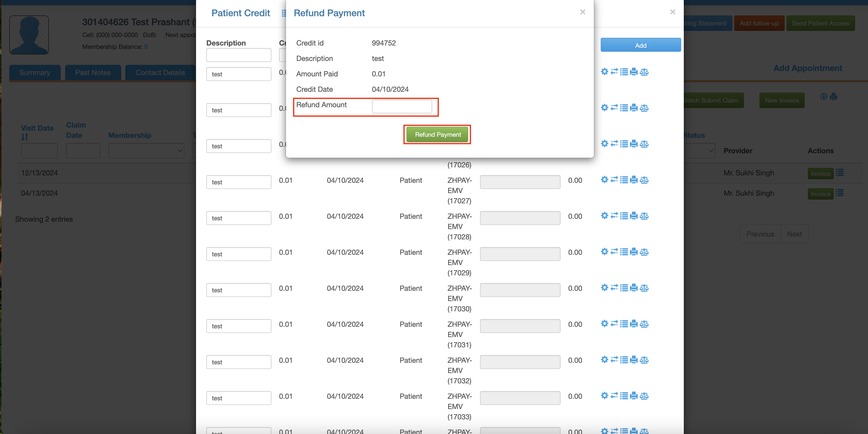The width and height of the screenshot is (868, 434).
Task: Click the Refund Amount input field
Action: coord(402,106)
